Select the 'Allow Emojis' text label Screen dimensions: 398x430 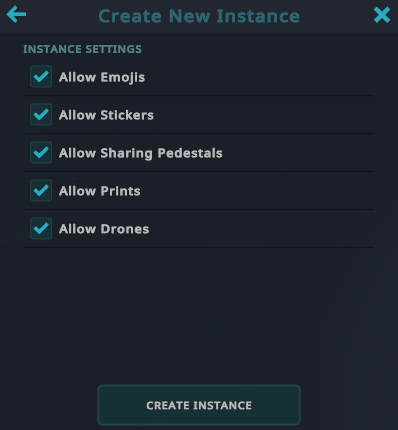(x=102, y=77)
